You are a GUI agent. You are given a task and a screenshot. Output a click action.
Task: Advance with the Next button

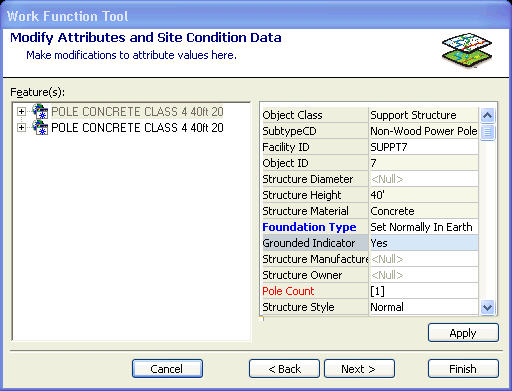click(x=359, y=369)
